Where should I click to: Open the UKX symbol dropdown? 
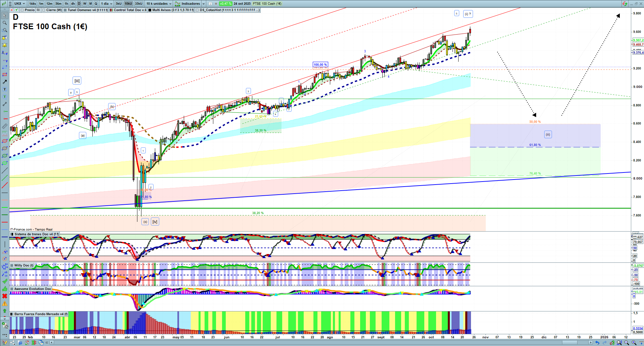(x=19, y=4)
